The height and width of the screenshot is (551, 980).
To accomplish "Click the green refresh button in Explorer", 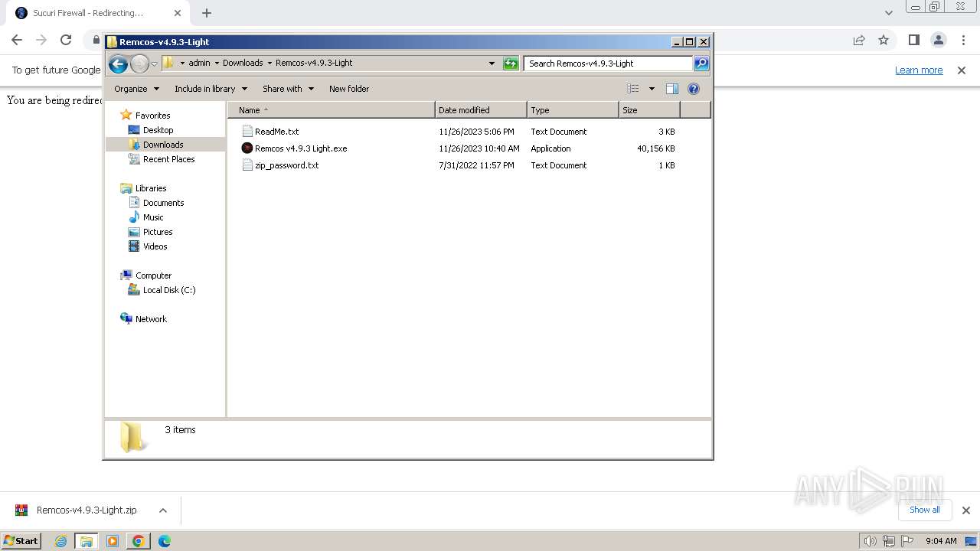I will point(511,64).
